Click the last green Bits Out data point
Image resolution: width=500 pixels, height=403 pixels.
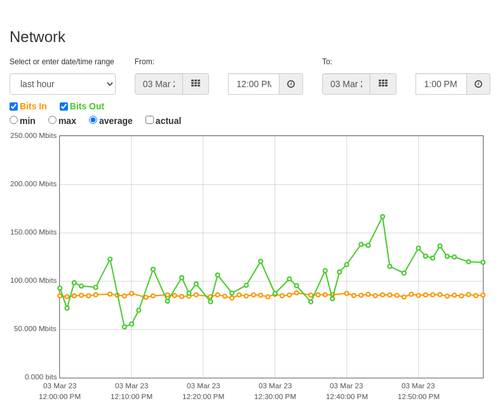[x=483, y=262]
